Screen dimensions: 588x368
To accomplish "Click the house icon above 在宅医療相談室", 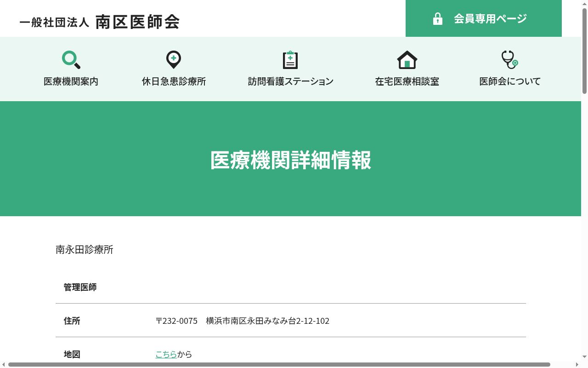I will [x=407, y=60].
